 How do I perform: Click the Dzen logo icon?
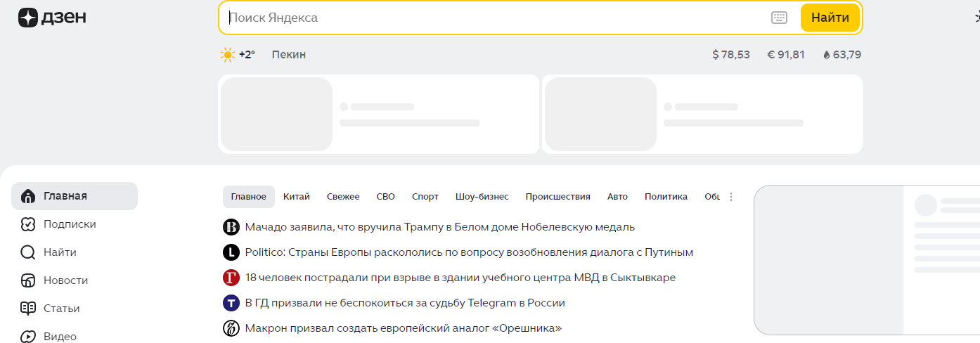click(28, 18)
